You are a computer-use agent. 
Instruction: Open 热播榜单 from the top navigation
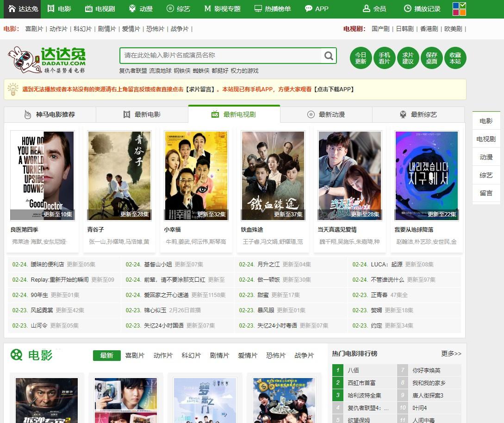click(272, 9)
